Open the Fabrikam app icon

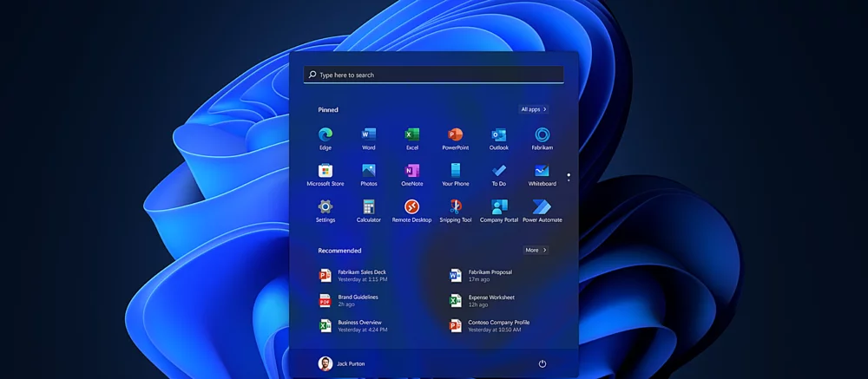(x=542, y=135)
